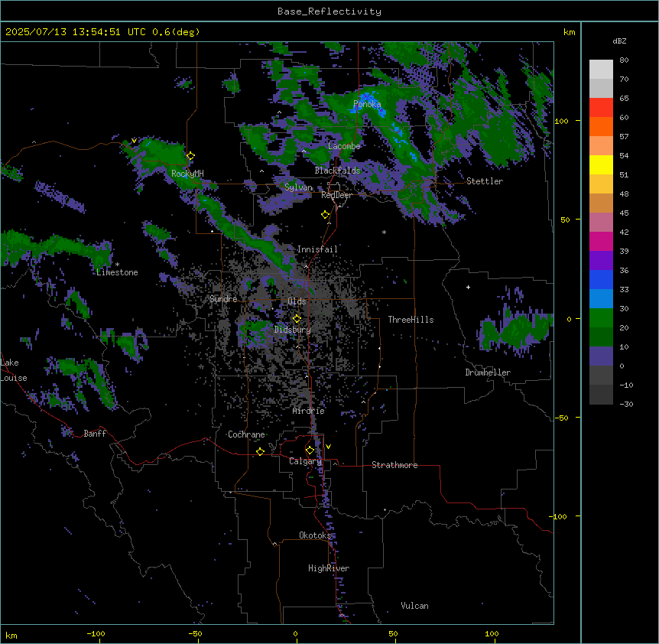Click the Base_Reflectivity title text
The height and width of the screenshot is (644, 659).
tap(329, 11)
